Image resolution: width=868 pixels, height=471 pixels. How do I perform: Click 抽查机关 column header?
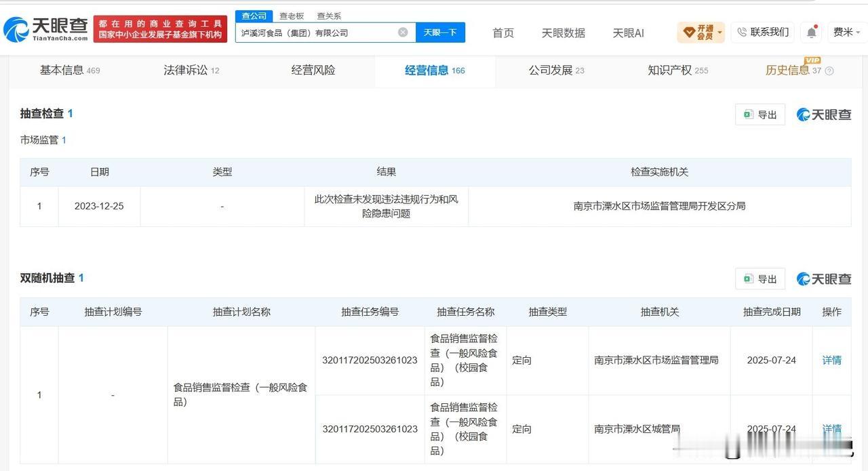click(659, 312)
